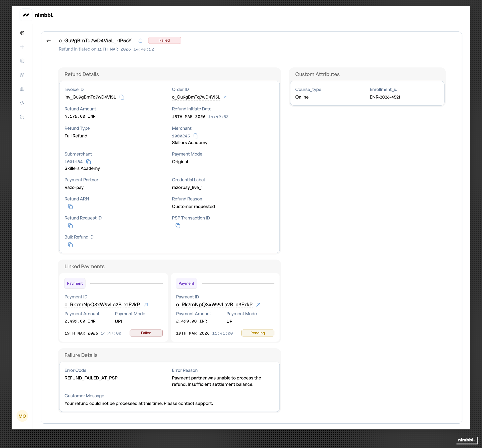Copy the PSP Transaction ID
Screen dimensions: 482x448
click(178, 226)
